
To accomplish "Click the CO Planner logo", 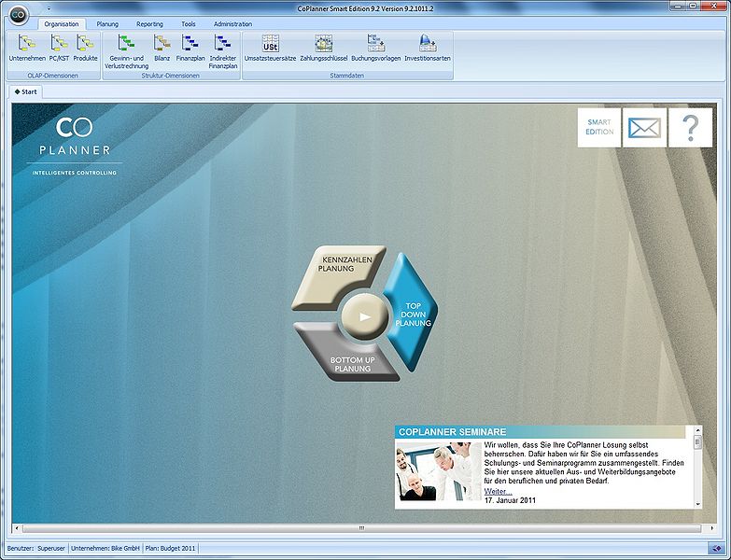I will point(75,146).
